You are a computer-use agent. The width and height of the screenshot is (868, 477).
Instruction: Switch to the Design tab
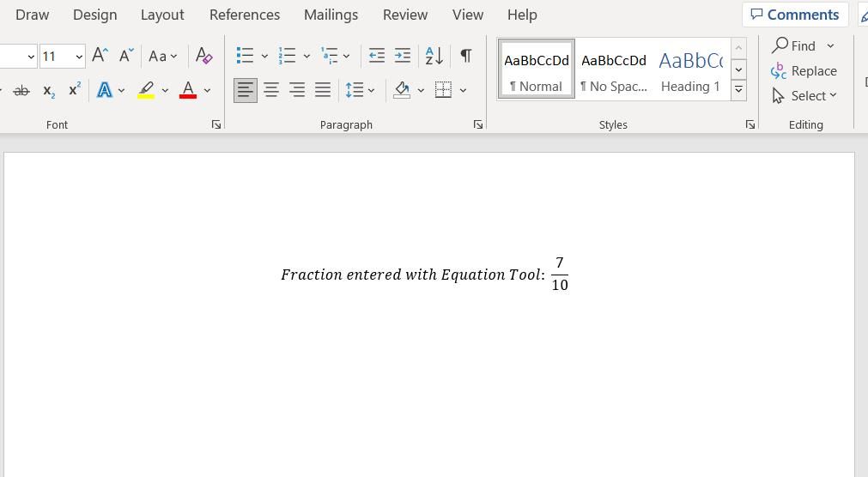[x=95, y=15]
